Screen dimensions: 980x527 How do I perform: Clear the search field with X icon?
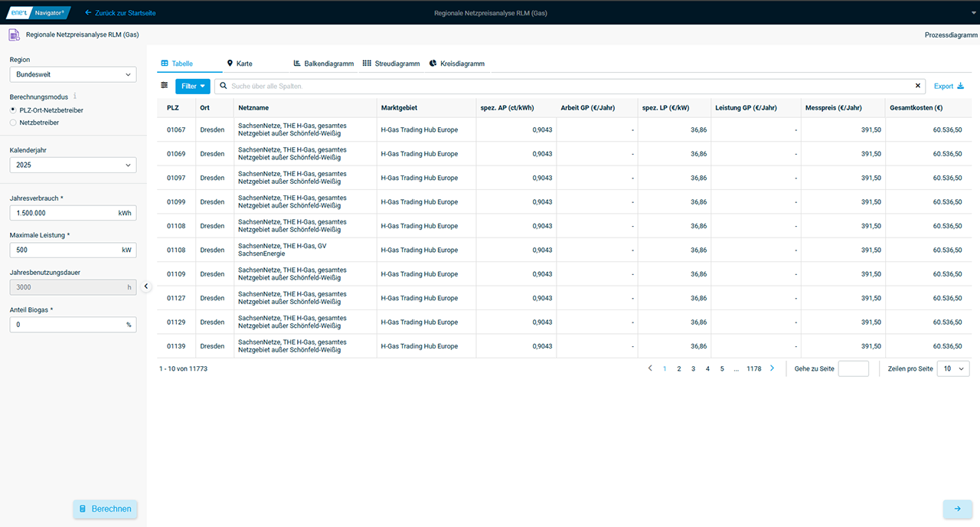[918, 86]
